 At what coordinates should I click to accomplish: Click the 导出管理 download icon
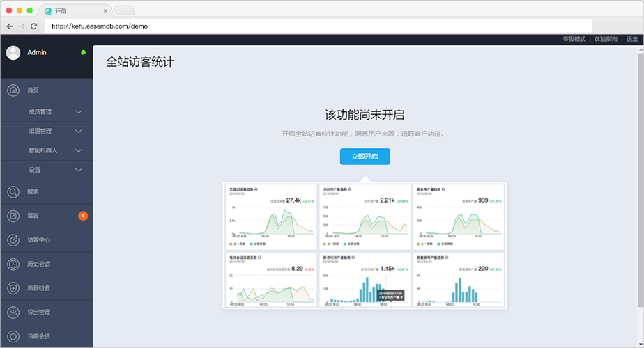click(13, 313)
